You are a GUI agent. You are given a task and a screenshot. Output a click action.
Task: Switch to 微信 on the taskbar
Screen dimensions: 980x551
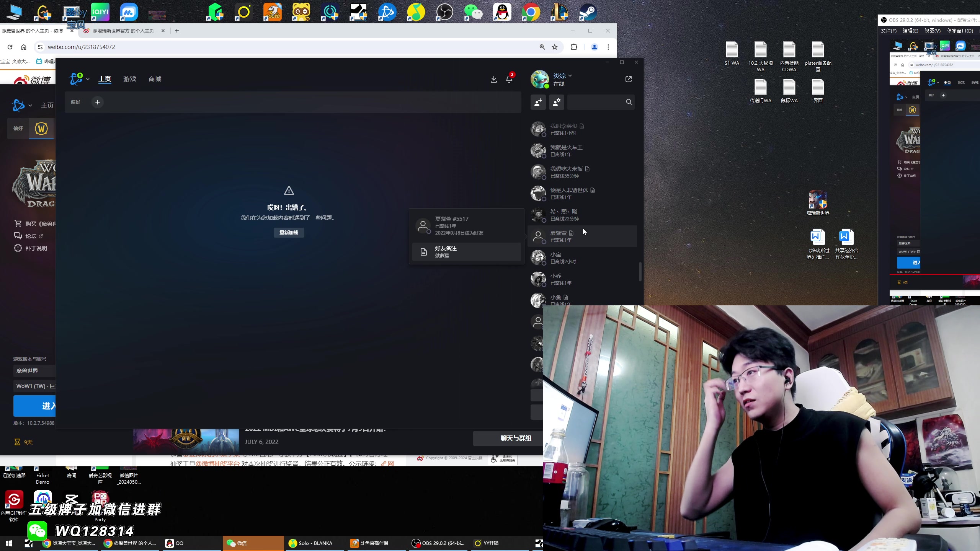(253, 543)
